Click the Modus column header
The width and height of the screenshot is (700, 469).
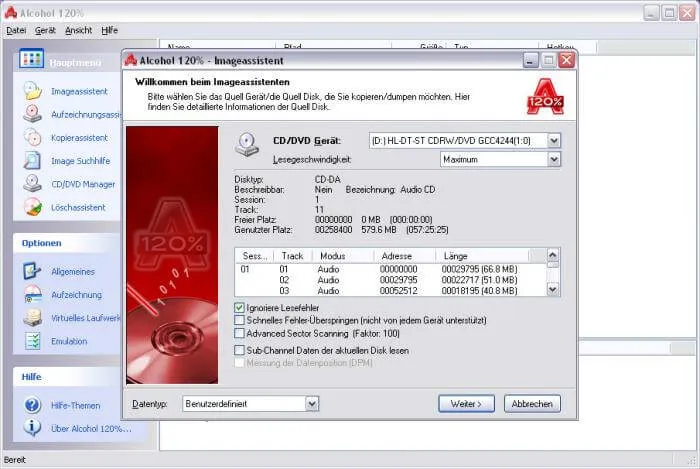pyautogui.click(x=343, y=256)
